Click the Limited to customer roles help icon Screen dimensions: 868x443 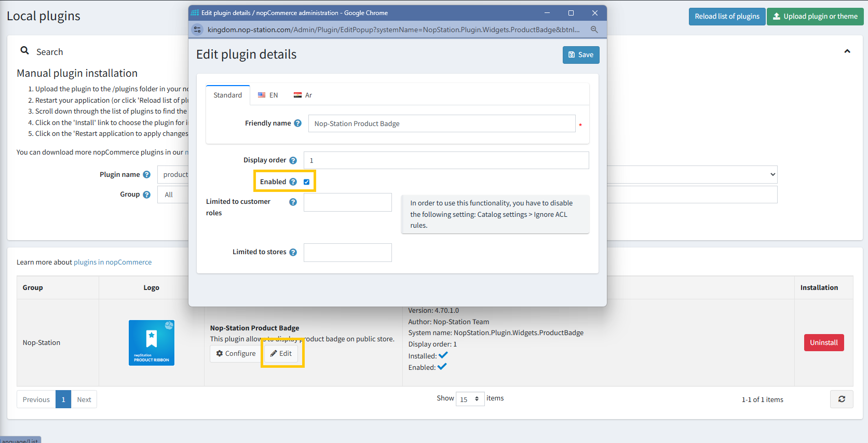(x=293, y=202)
